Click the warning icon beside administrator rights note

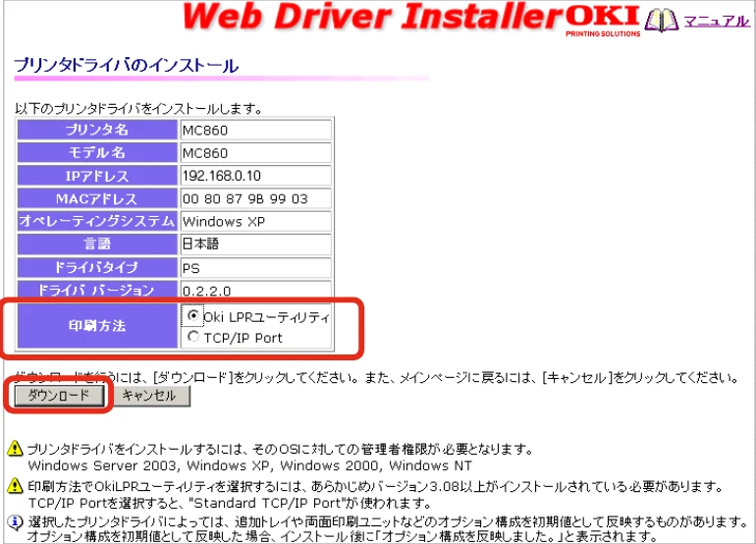15,448
